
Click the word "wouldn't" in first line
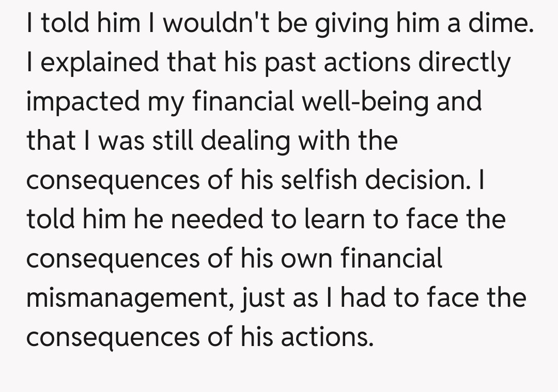tap(198, 24)
